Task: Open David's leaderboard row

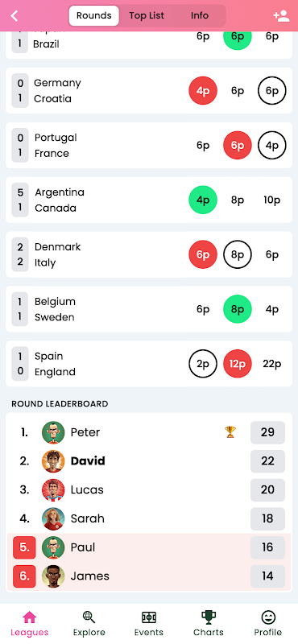Action: pos(149,460)
